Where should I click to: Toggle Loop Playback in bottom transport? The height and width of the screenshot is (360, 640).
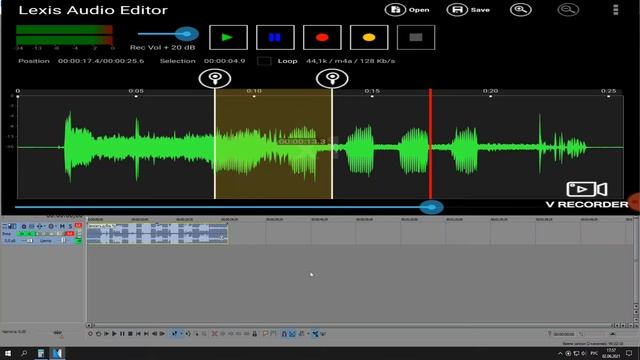pos(98,334)
